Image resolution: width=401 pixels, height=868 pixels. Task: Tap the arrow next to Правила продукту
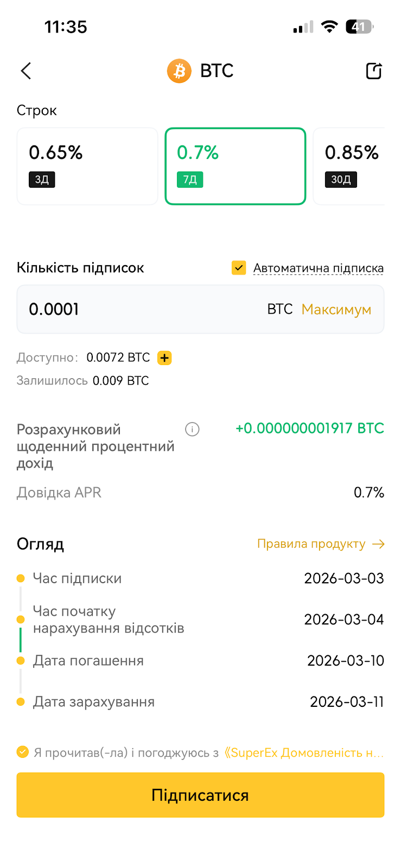[379, 544]
